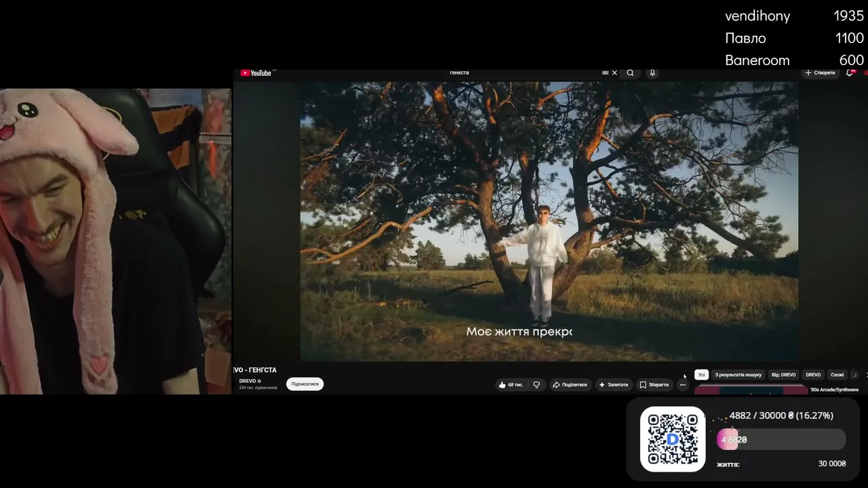Click the goal text "4882 / 30000 ₴ (16.27%)"
Screen dimensions: 868x488
coord(781,415)
